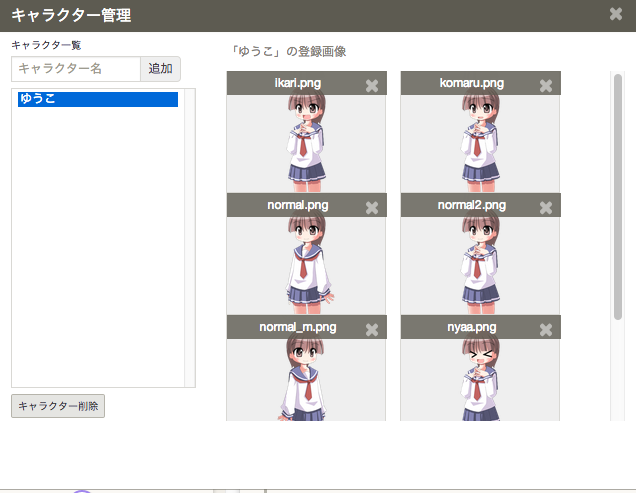Click the 追加 add button
636x493 pixels.
coord(160,69)
